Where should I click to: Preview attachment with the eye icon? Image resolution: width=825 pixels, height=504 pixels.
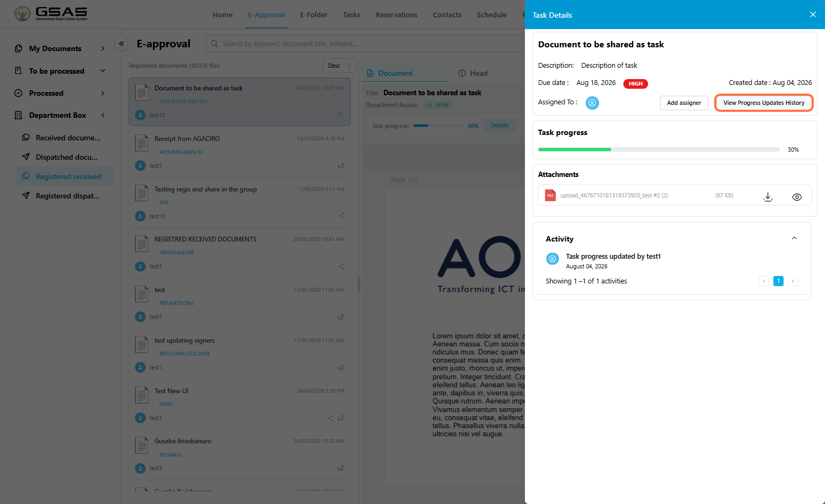(x=797, y=197)
